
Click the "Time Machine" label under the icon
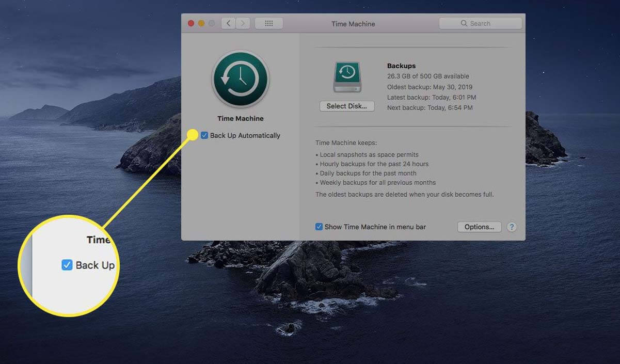pos(241,118)
